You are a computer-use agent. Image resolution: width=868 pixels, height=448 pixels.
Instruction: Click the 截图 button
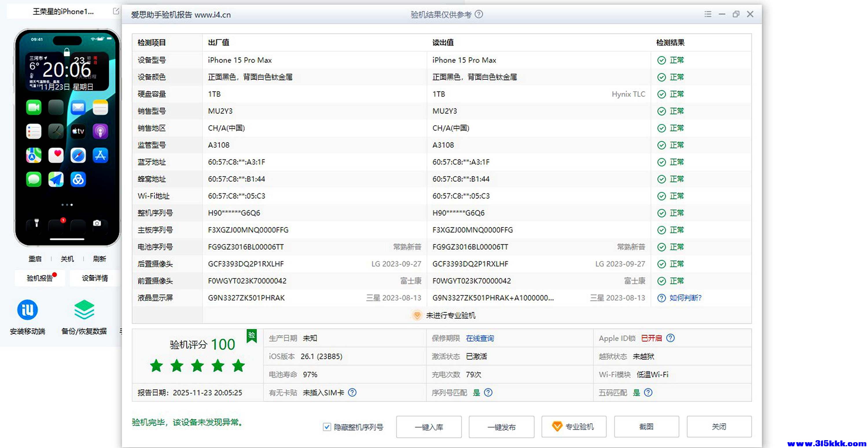pos(646,427)
